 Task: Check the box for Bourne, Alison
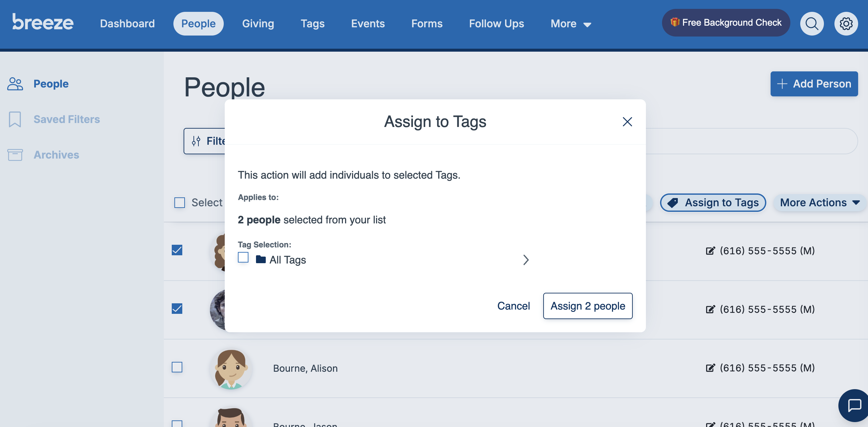click(x=177, y=367)
